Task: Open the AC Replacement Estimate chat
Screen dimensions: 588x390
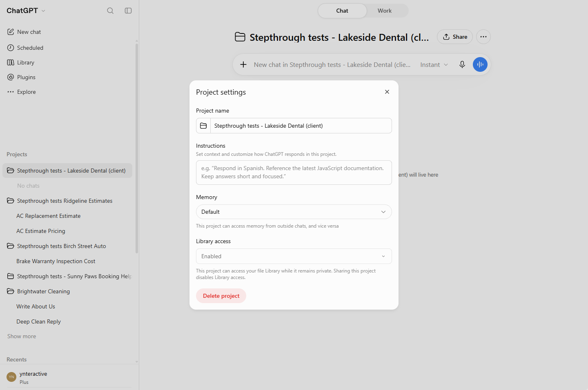Action: [49, 216]
